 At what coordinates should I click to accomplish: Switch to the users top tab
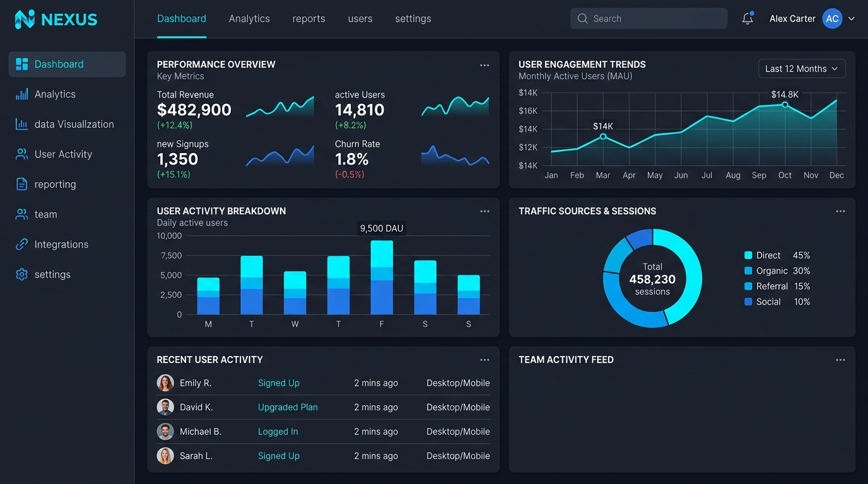coord(360,19)
